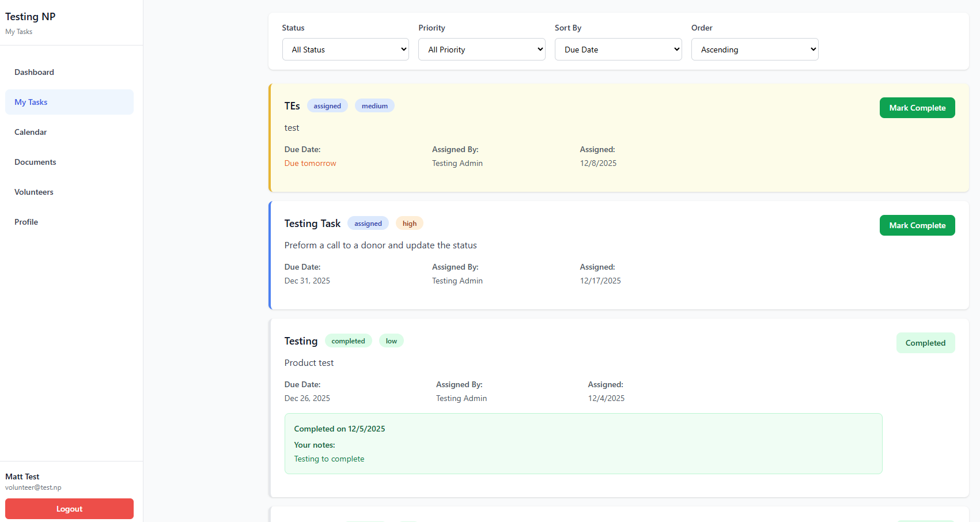The height and width of the screenshot is (522, 980).
Task: Click Mark Complete on Testing Task
Action: pyautogui.click(x=917, y=225)
